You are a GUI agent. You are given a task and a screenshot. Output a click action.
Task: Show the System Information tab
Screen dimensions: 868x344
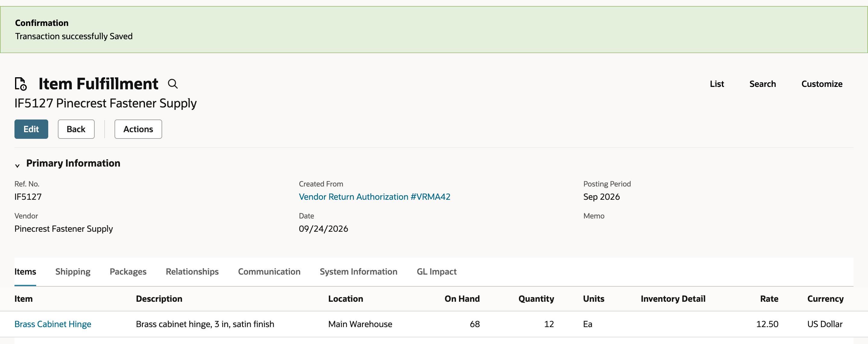pyautogui.click(x=359, y=272)
